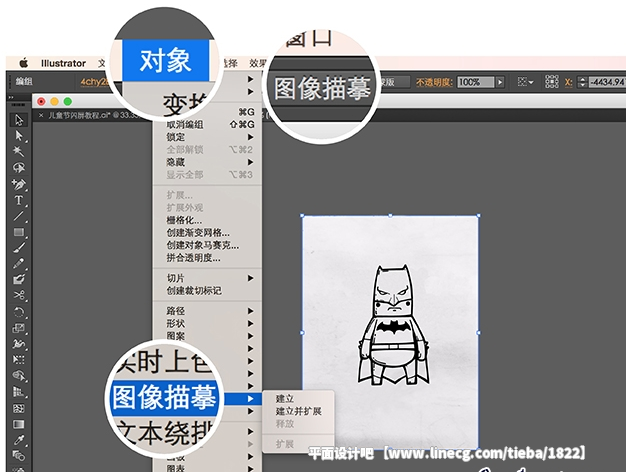Expand the 路径 submenu
This screenshot has height=472, width=626.
coord(207,311)
